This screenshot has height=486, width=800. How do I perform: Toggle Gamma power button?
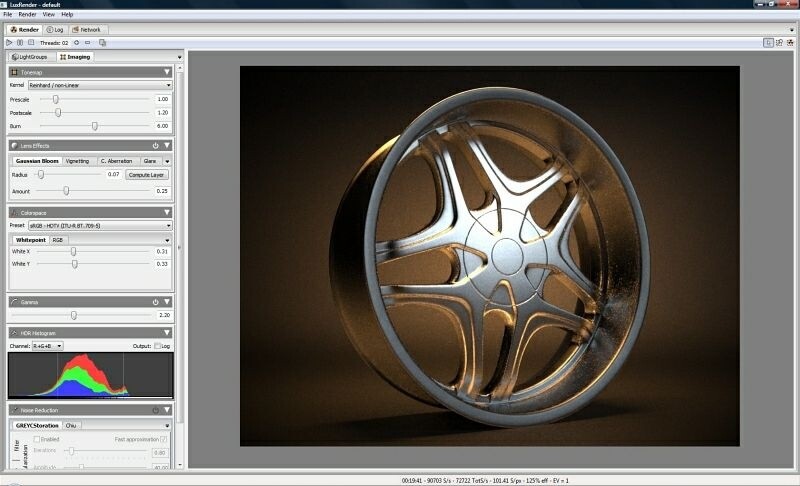click(x=156, y=302)
